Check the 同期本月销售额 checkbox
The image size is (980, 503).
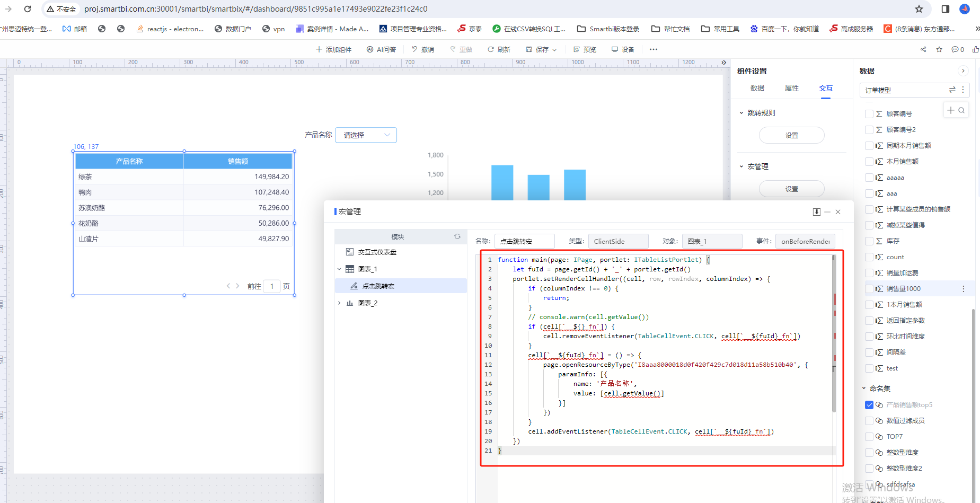(x=869, y=146)
